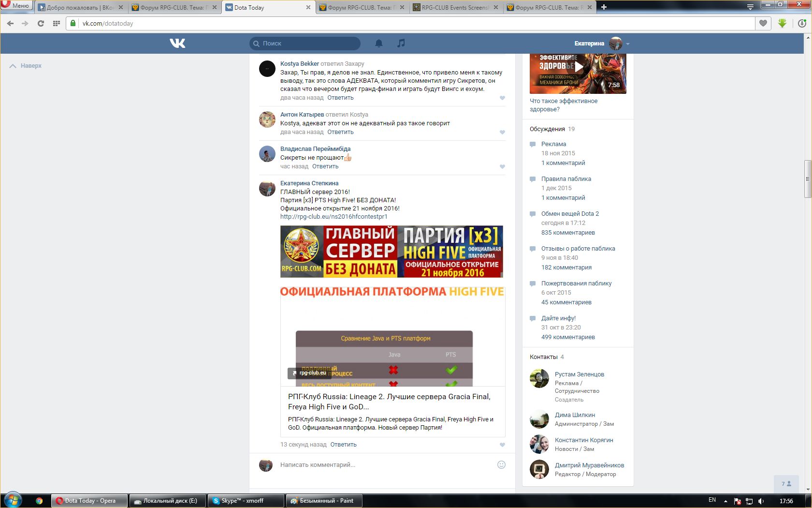Image resolution: width=812 pixels, height=508 pixels.
Task: Open the music note icon
Action: (401, 43)
